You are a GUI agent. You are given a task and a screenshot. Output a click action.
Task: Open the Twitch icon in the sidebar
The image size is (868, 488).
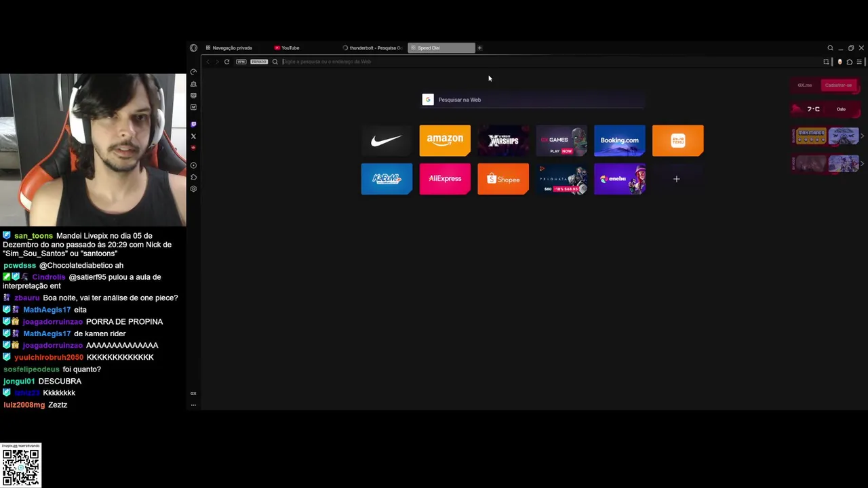(193, 125)
